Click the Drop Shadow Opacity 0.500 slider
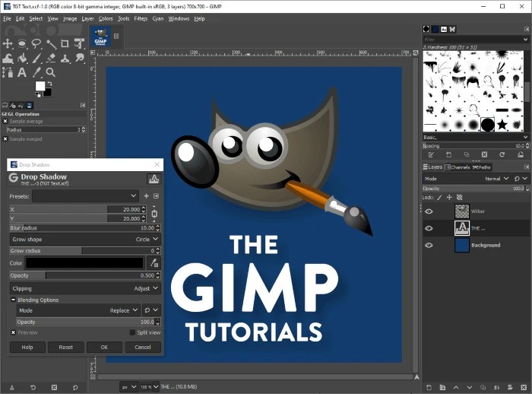 (85, 275)
